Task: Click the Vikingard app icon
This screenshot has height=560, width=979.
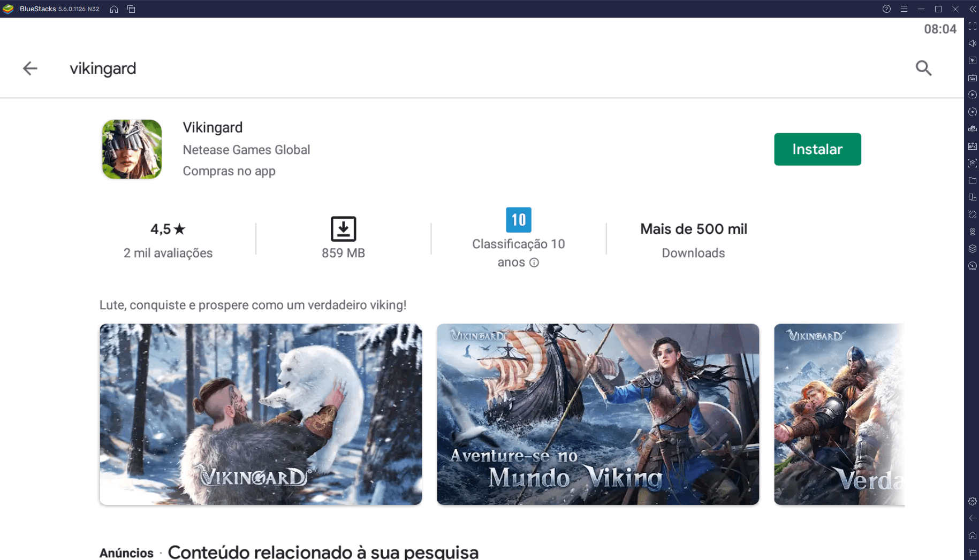Action: 132,149
